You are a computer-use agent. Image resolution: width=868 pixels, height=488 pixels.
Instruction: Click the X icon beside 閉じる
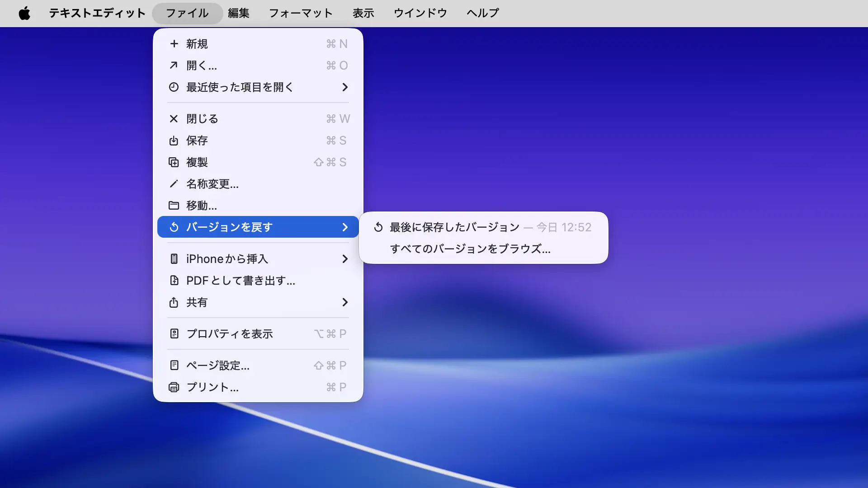174,119
